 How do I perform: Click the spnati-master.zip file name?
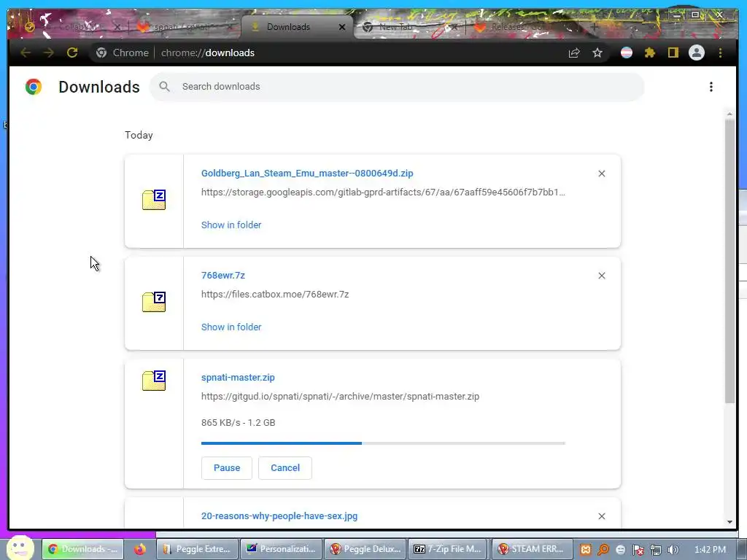[x=238, y=378]
